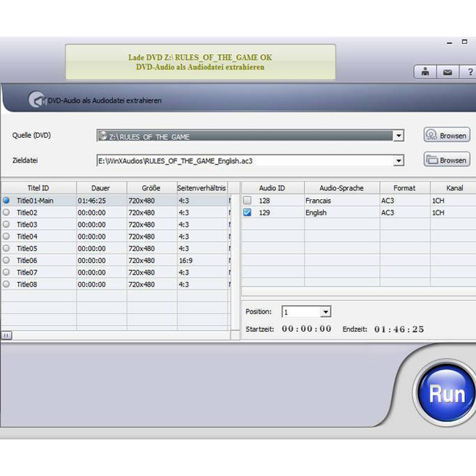Open the email envelope icon button
476x476 pixels.
click(x=447, y=72)
